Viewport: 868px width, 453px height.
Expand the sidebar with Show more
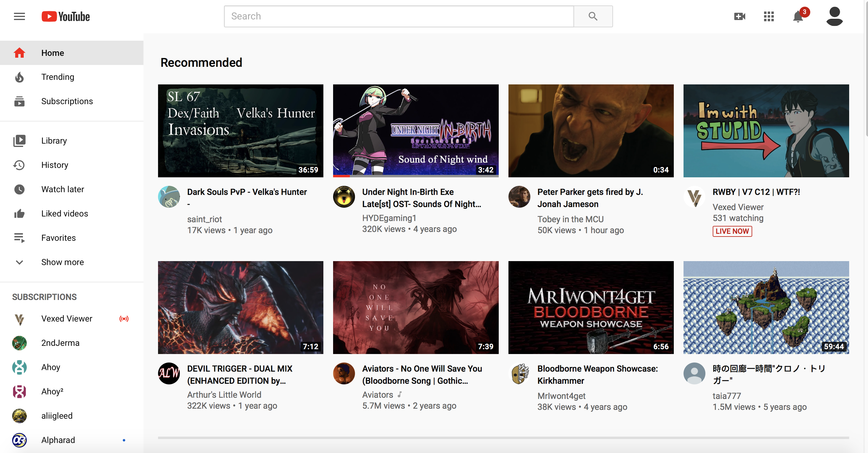71,262
